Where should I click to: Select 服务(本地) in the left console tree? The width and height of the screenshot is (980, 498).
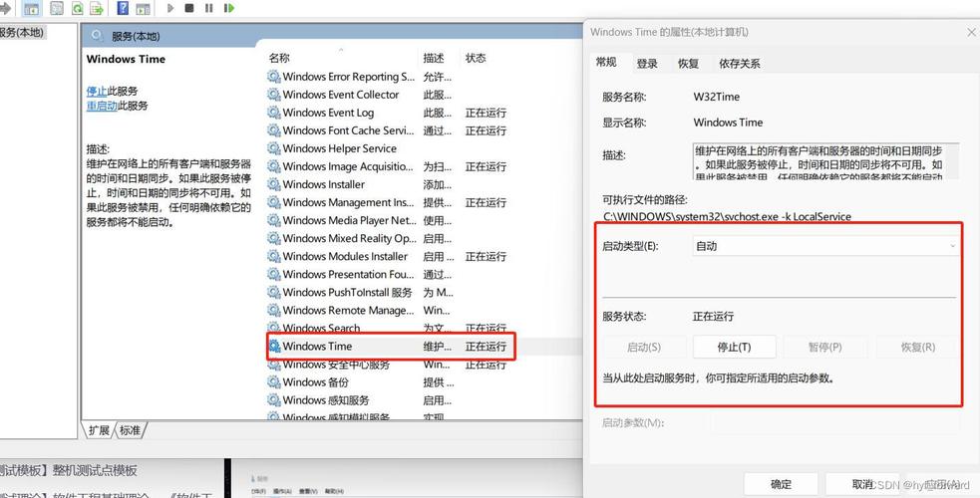23,33
